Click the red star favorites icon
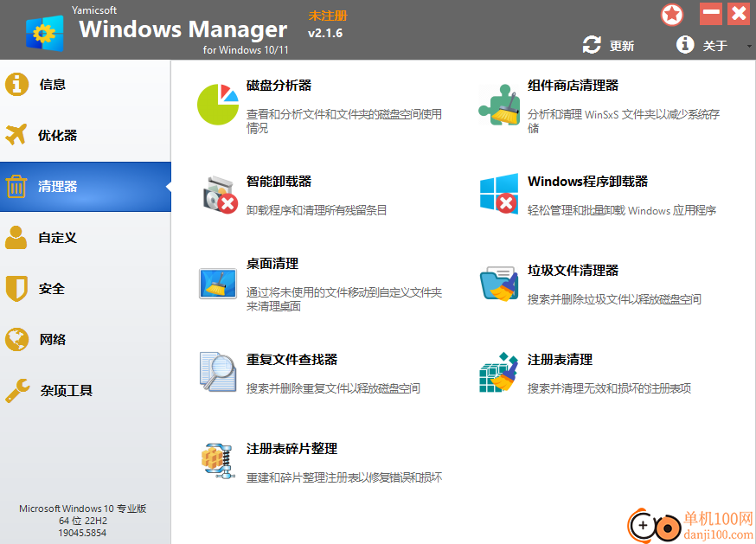This screenshot has width=756, height=544. [x=672, y=15]
